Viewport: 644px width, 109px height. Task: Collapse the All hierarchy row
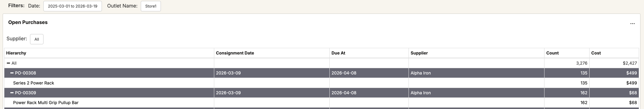tap(8, 63)
